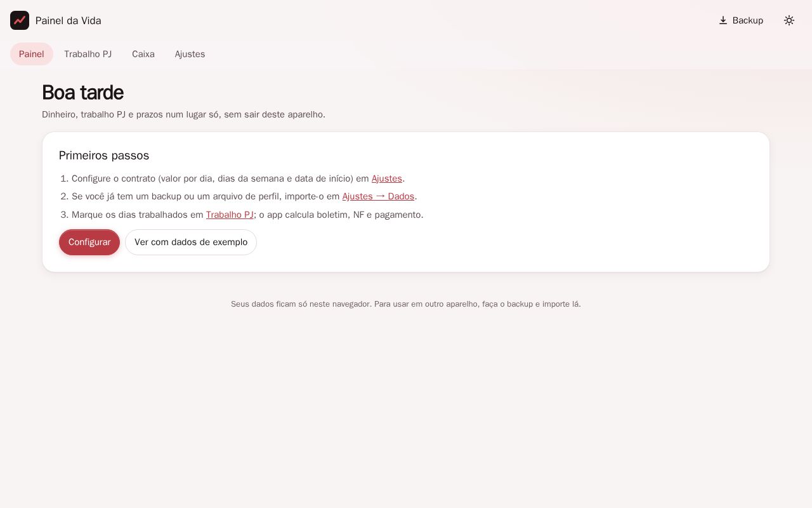Follow the Trabalho PJ link in step 3

(x=230, y=215)
